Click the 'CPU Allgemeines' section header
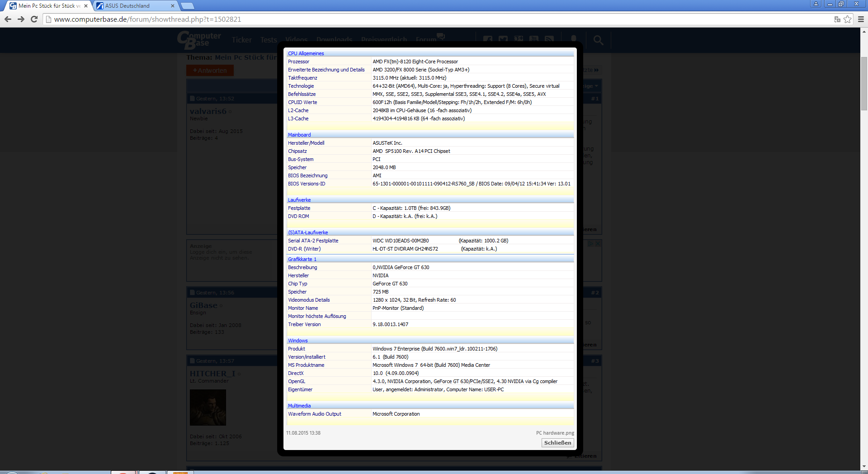The height and width of the screenshot is (474, 868). click(x=306, y=53)
